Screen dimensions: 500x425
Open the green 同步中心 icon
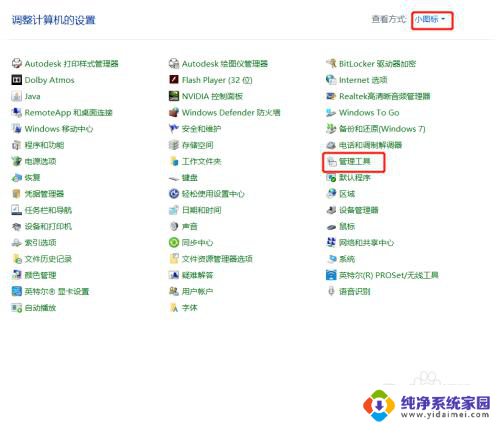(174, 243)
